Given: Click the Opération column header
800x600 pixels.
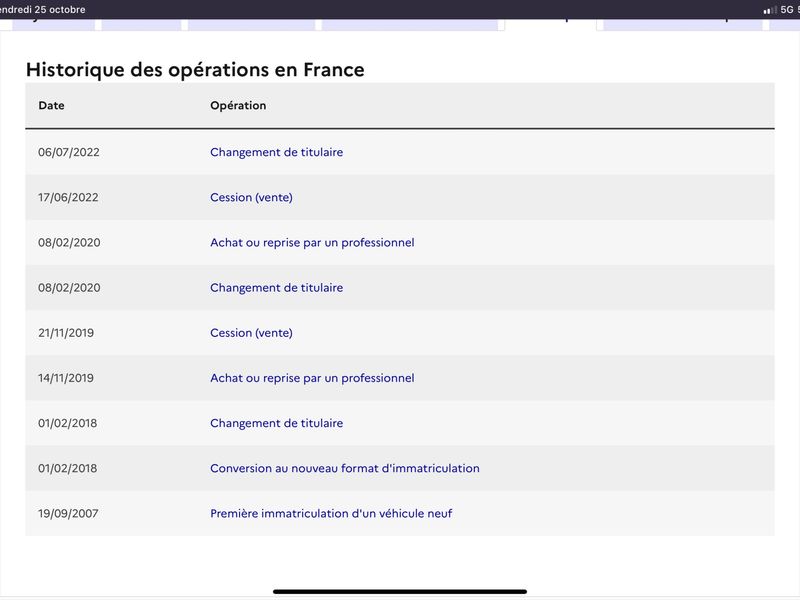Looking at the screenshot, I should pyautogui.click(x=238, y=106).
